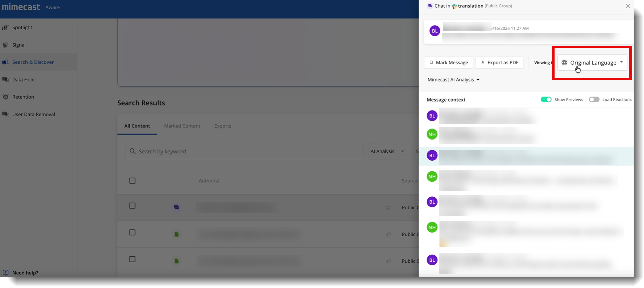644x288 pixels.
Task: Switch to the Marked Content tab
Action: (182, 126)
